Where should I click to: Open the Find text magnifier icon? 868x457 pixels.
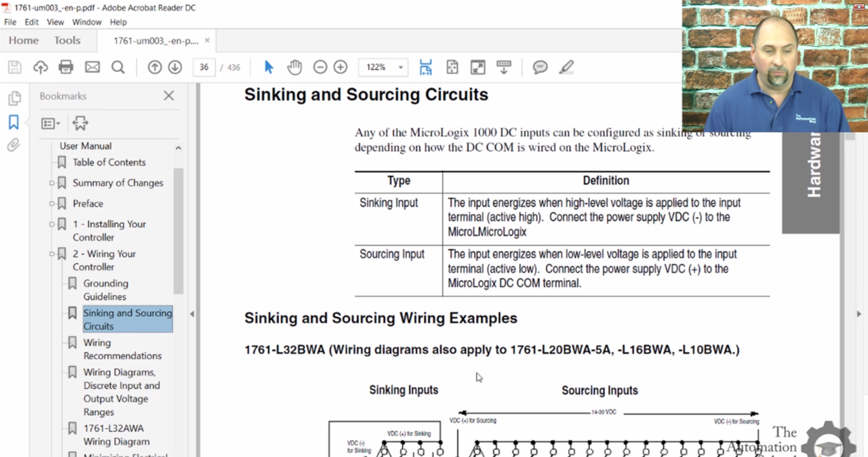click(118, 67)
